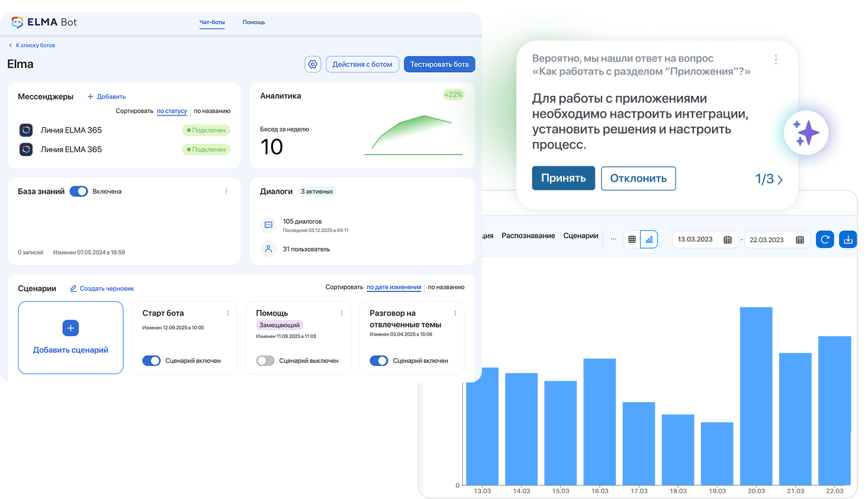Open bot settings gear icon
The height and width of the screenshot is (499, 868).
click(313, 65)
